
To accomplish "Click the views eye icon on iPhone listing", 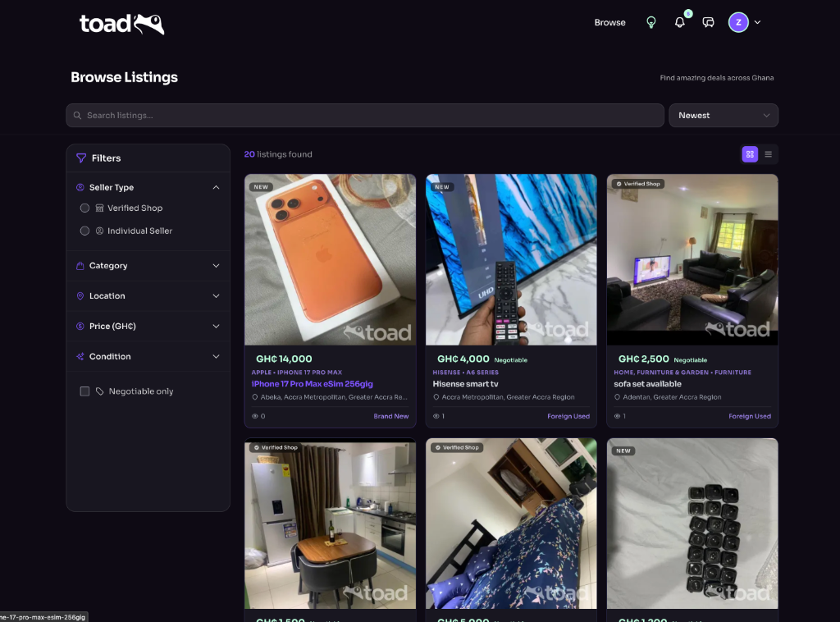I will 255,416.
